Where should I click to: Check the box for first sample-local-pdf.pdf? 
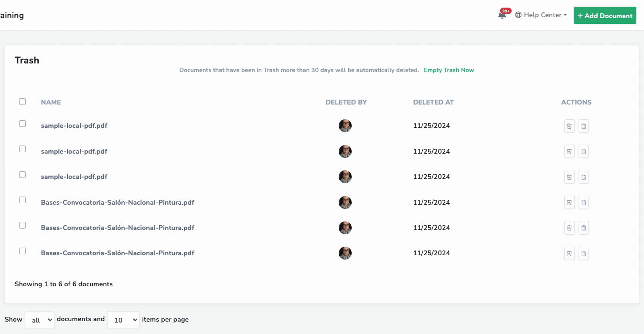point(22,124)
